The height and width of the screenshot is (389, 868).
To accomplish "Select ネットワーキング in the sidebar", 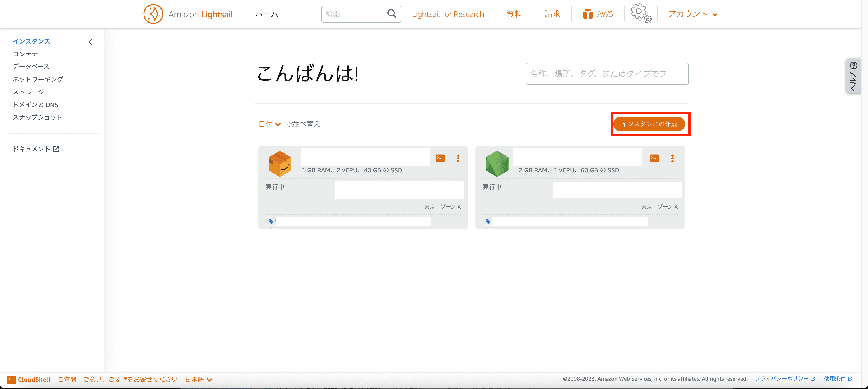I will pos(38,79).
